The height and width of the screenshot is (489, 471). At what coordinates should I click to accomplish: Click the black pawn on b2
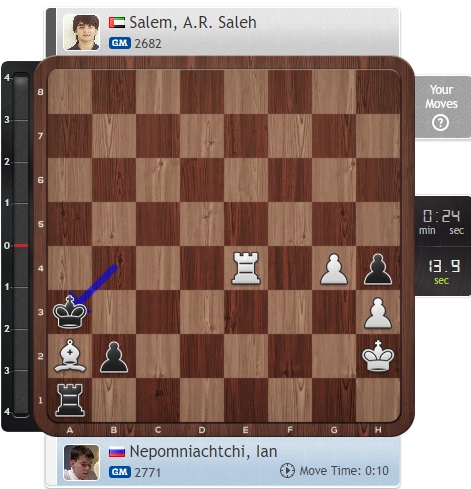tap(114, 357)
